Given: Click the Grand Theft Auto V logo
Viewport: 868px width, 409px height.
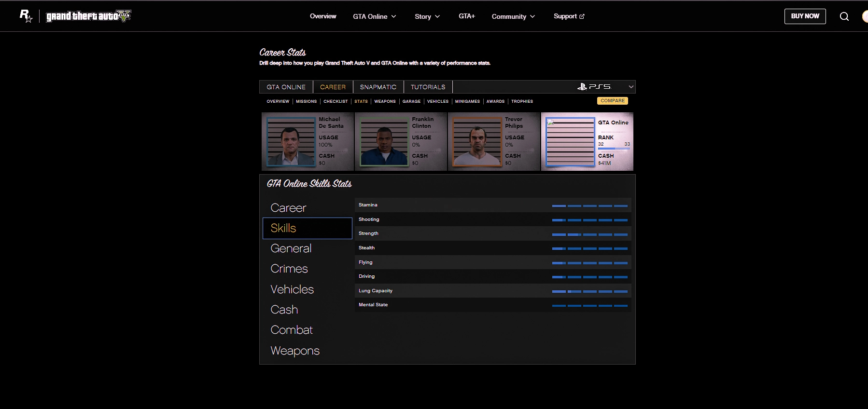Looking at the screenshot, I should pos(88,16).
